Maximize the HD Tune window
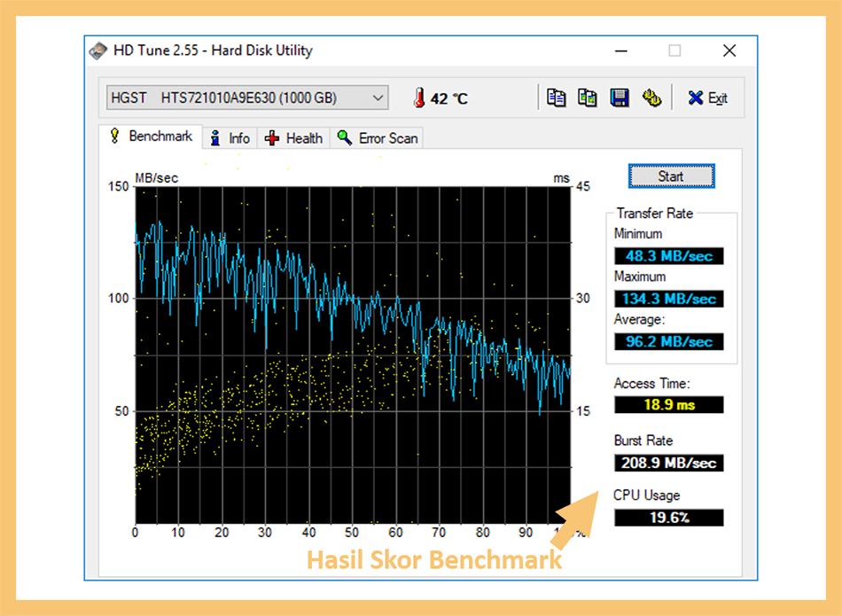 [675, 51]
